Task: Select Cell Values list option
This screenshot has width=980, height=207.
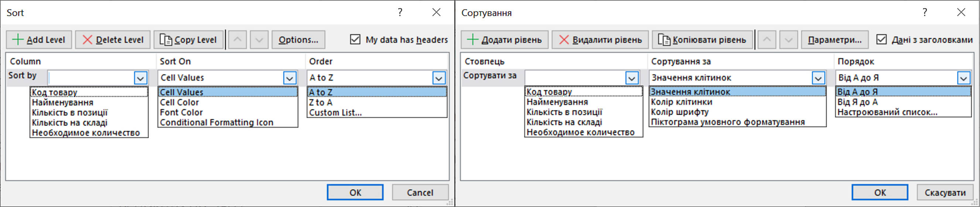Action: click(x=228, y=92)
